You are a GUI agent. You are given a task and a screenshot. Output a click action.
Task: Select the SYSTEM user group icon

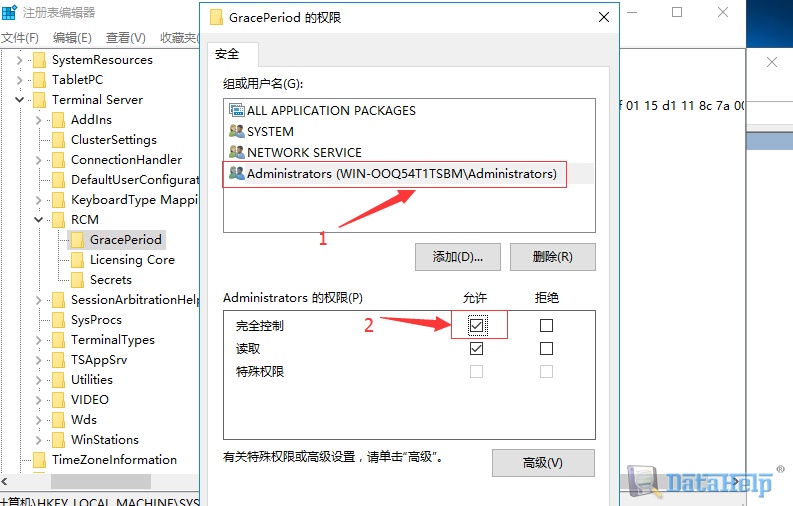237,131
